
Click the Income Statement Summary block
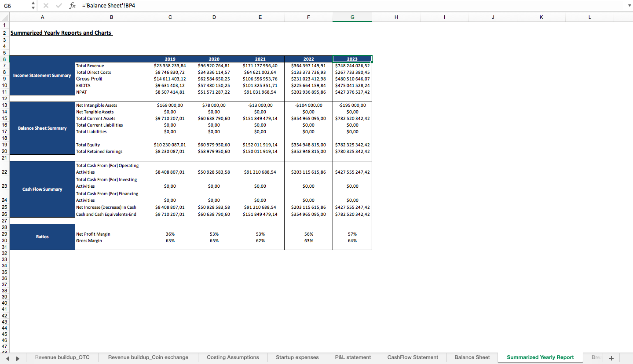(x=42, y=75)
